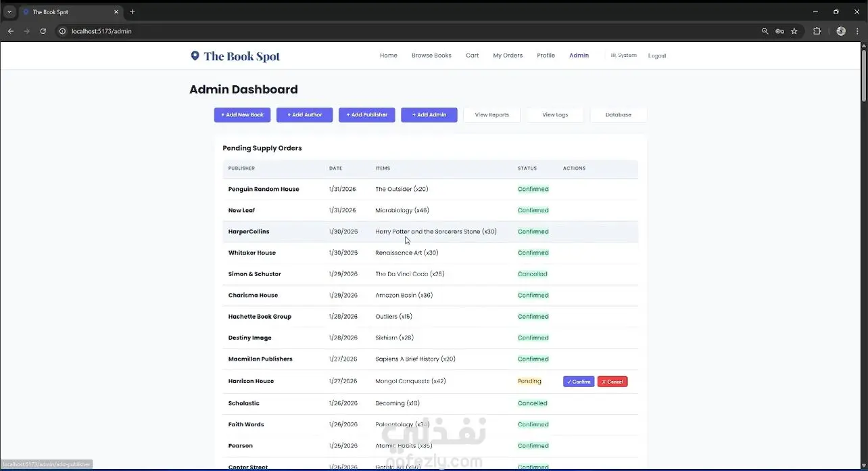Click Scholastic publisher name
The width and height of the screenshot is (868, 471).
coord(243,403)
